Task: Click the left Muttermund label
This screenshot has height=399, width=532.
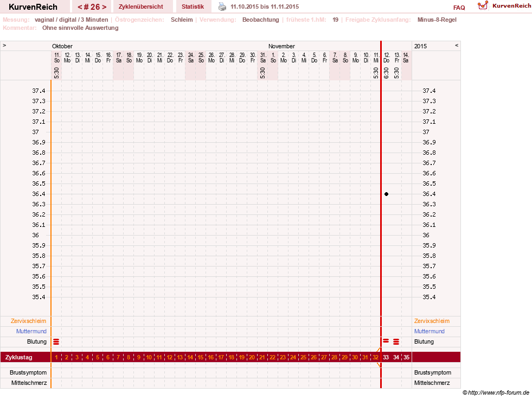Action: pyautogui.click(x=31, y=331)
